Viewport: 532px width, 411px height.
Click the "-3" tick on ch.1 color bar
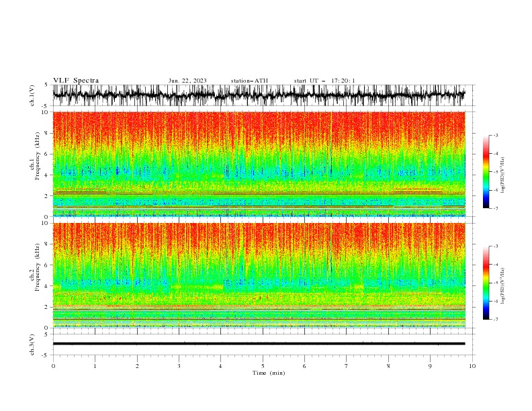pos(496,135)
